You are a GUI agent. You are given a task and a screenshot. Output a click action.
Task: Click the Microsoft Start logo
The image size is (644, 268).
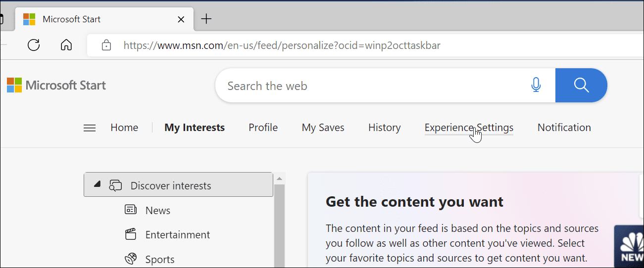[x=56, y=86]
